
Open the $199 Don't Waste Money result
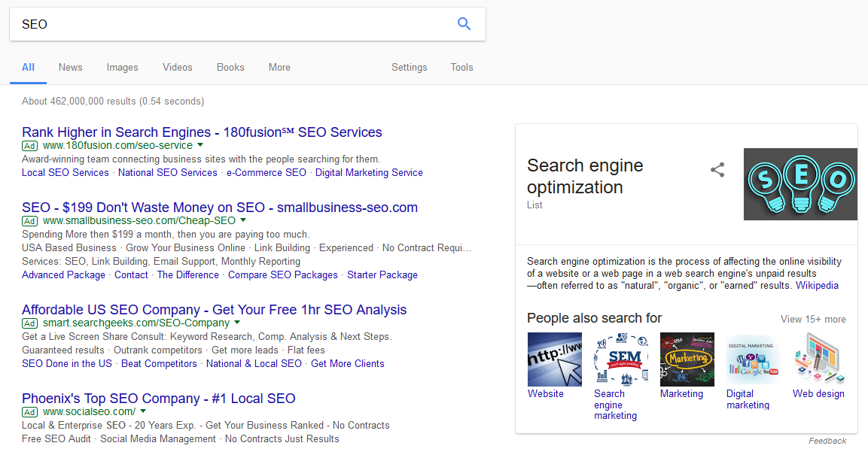(x=220, y=208)
